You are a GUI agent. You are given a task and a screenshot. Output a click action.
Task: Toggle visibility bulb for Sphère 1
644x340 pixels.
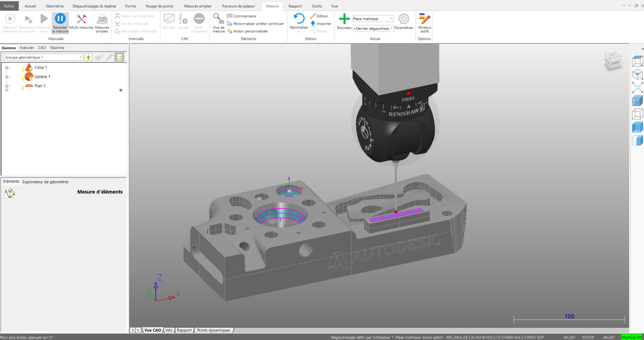[x=23, y=78]
